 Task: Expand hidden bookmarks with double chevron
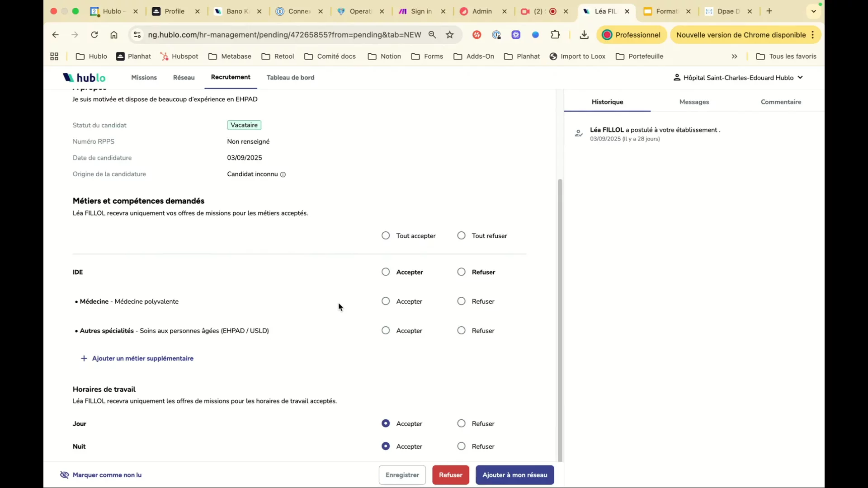pos(734,56)
